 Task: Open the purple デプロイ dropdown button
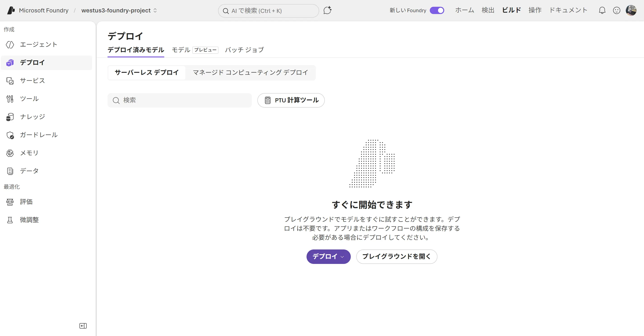[x=328, y=256]
